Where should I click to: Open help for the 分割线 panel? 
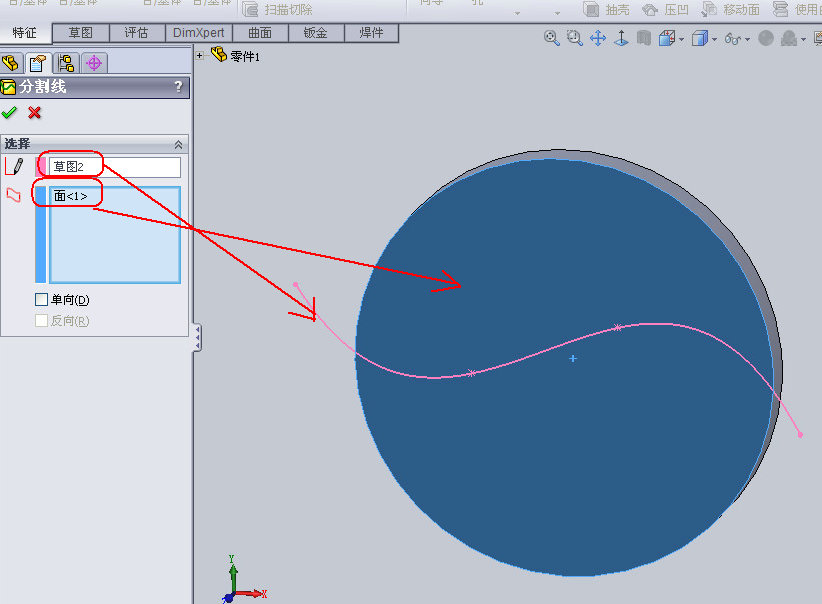tap(178, 87)
